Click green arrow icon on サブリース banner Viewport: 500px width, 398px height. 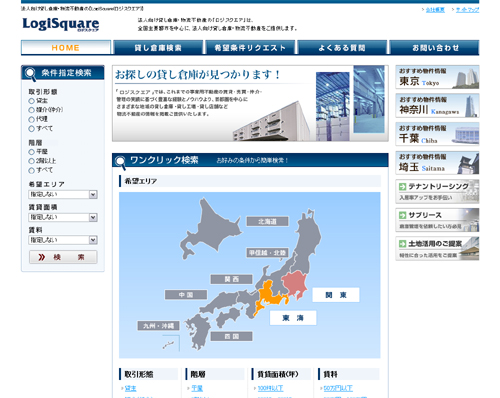coord(402,215)
